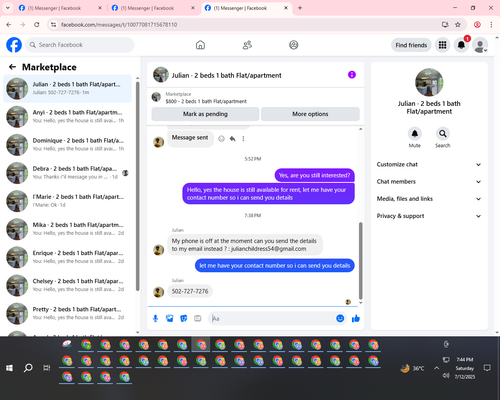Screen dimensions: 500x400
Task: Open the Facebook logo home link
Action: (14, 45)
